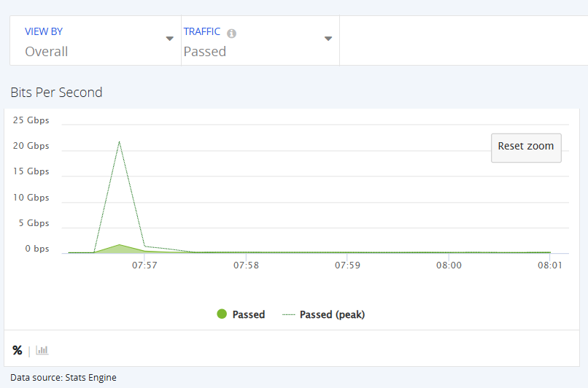
Task: Toggle the Passed legend label
Action: [249, 314]
